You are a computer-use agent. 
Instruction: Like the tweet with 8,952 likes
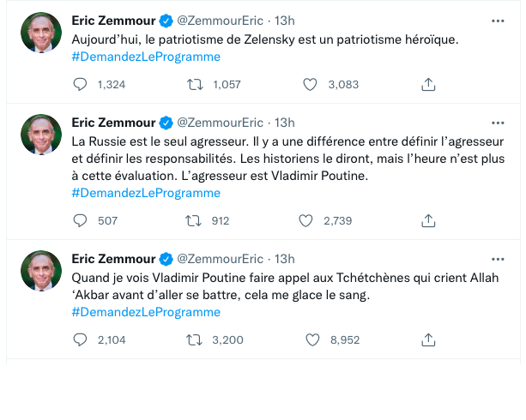311,339
